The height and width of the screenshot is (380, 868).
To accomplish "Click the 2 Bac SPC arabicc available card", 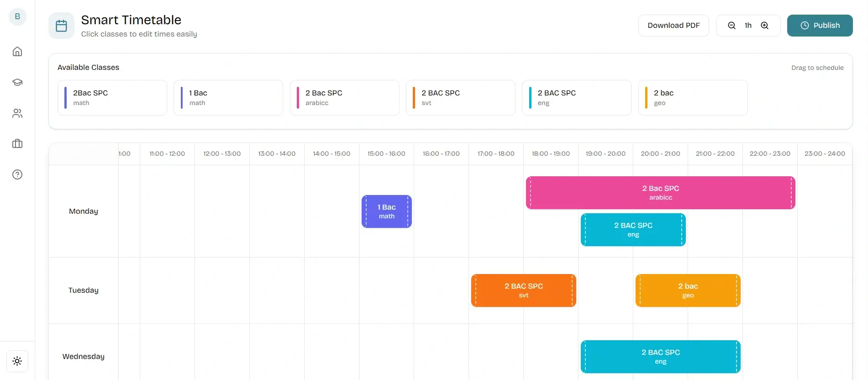I will tap(344, 98).
